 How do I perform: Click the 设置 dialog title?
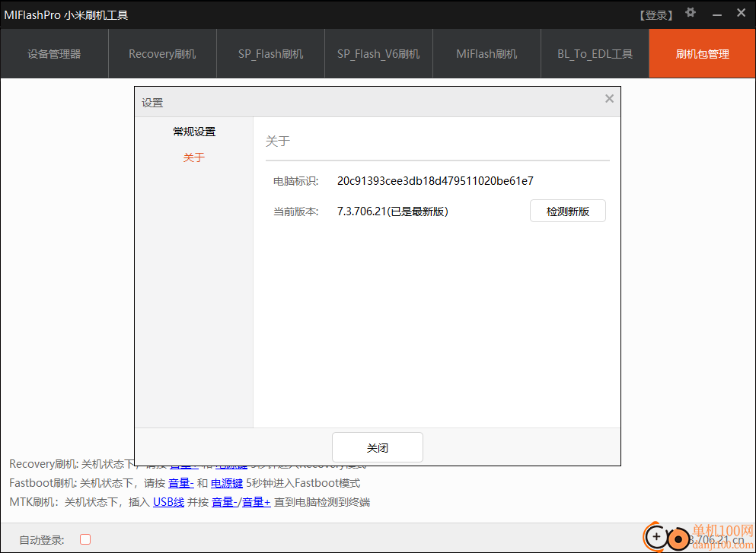click(x=152, y=103)
